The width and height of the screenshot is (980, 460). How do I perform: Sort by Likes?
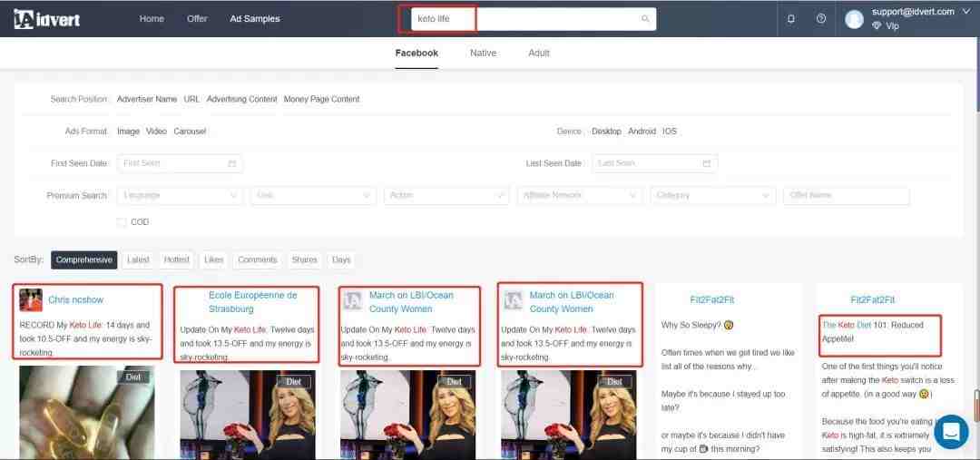pos(214,260)
